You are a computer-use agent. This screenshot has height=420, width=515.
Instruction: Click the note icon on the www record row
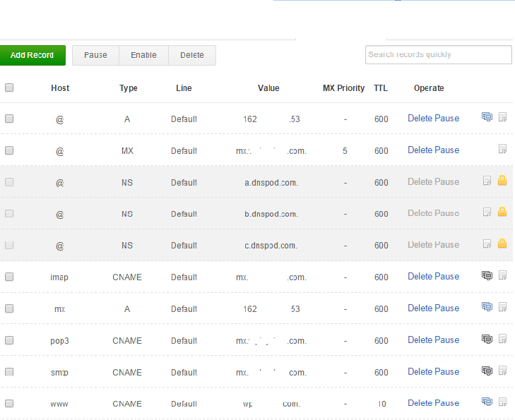tap(502, 402)
